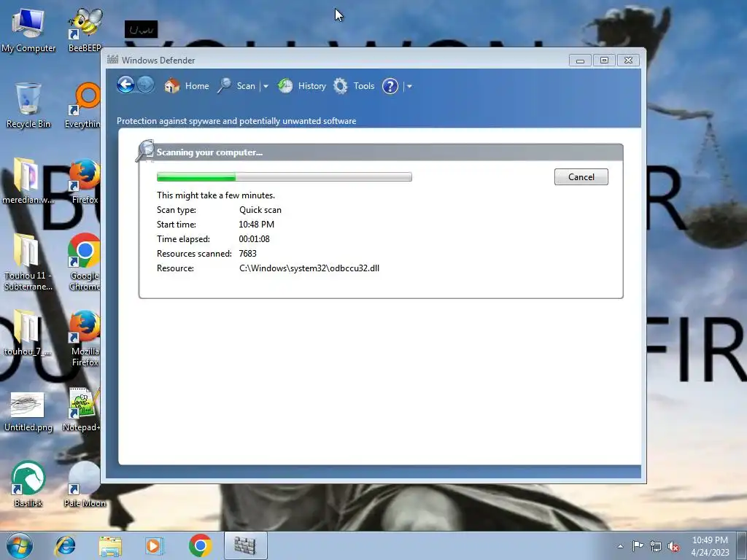
Task: Select the Pale Moon shortcut
Action: 85,484
